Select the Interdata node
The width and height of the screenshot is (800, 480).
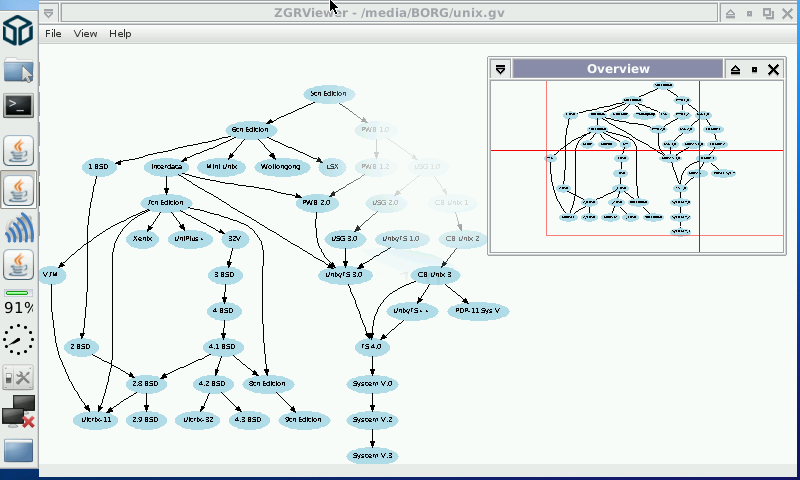tap(167, 167)
